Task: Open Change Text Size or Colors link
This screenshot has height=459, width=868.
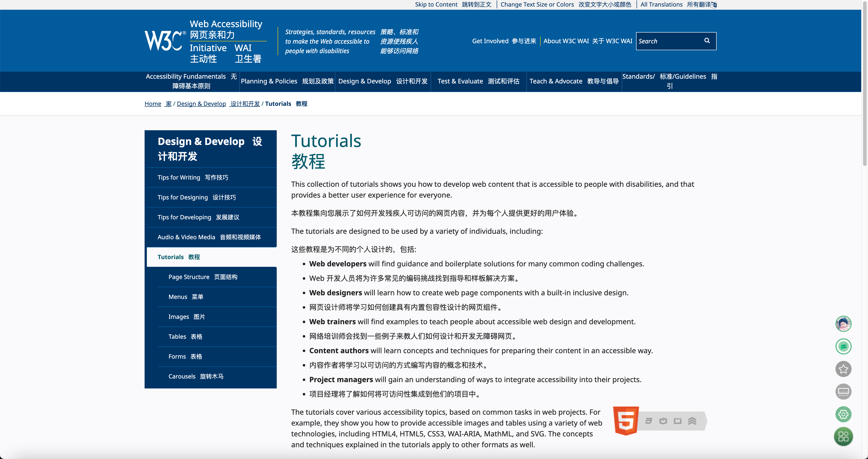Action: click(566, 4)
